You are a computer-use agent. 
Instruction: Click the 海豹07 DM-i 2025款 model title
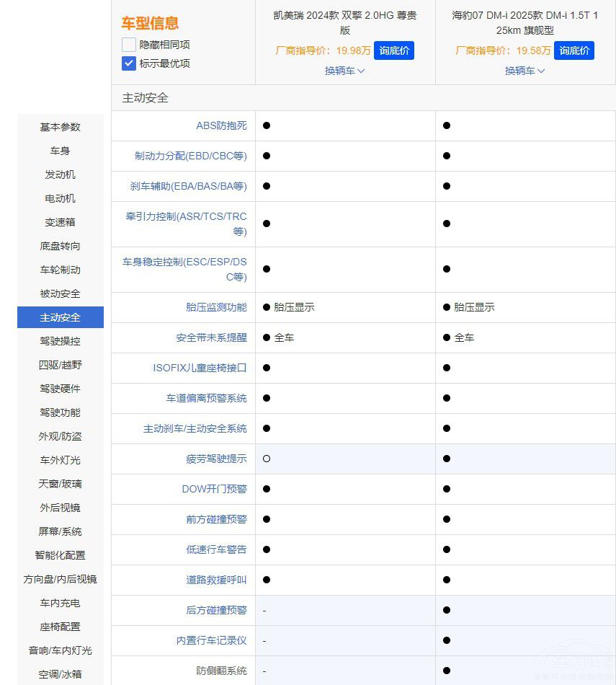[525, 22]
